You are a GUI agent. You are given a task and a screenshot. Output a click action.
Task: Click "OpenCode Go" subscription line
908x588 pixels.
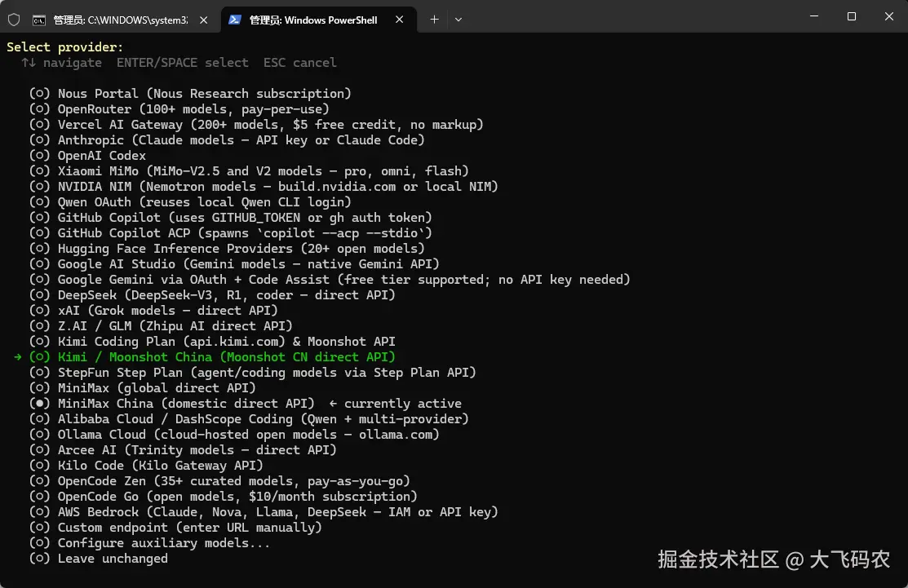(x=224, y=497)
